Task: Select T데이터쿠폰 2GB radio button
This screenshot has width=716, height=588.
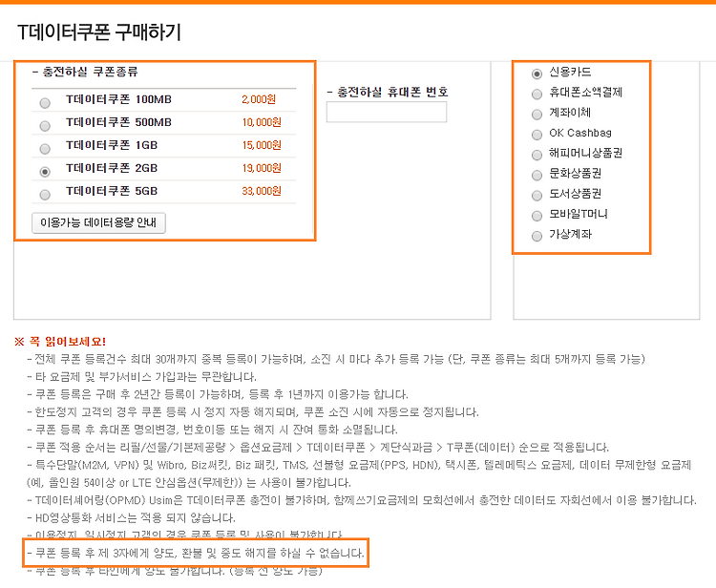Action: [45, 172]
